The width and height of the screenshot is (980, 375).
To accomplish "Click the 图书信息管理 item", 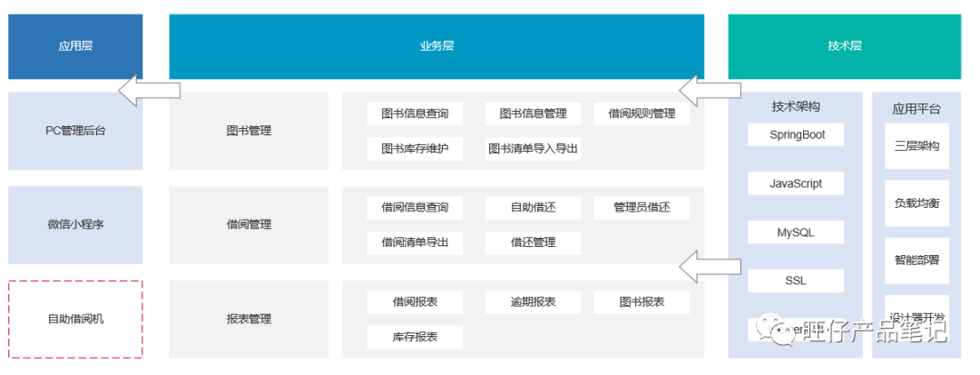I will 533,113.
